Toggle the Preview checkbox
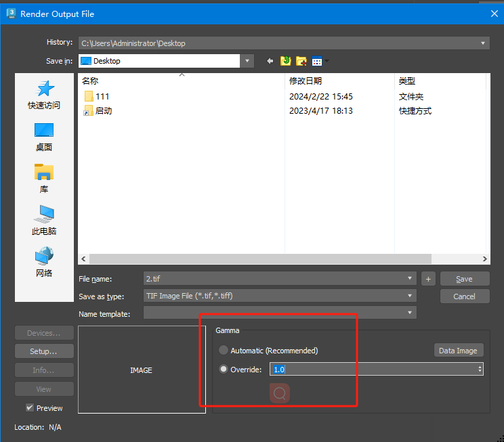504x442 pixels. [x=29, y=407]
